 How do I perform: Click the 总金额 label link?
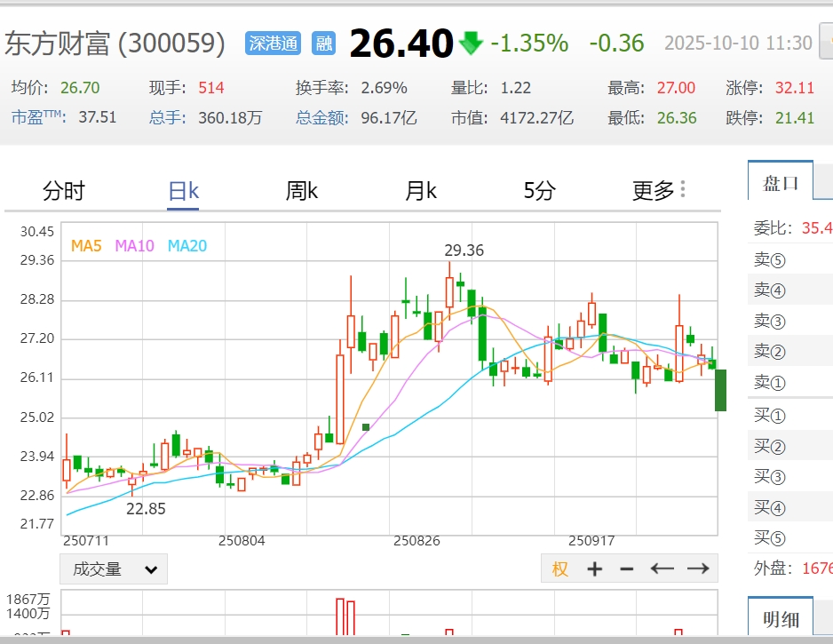pos(322,117)
